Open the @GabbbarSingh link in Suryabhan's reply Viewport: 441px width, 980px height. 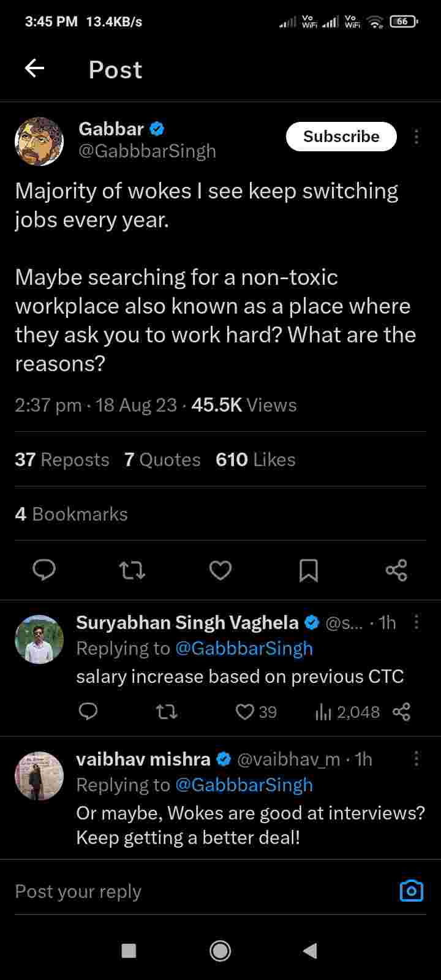click(x=244, y=649)
